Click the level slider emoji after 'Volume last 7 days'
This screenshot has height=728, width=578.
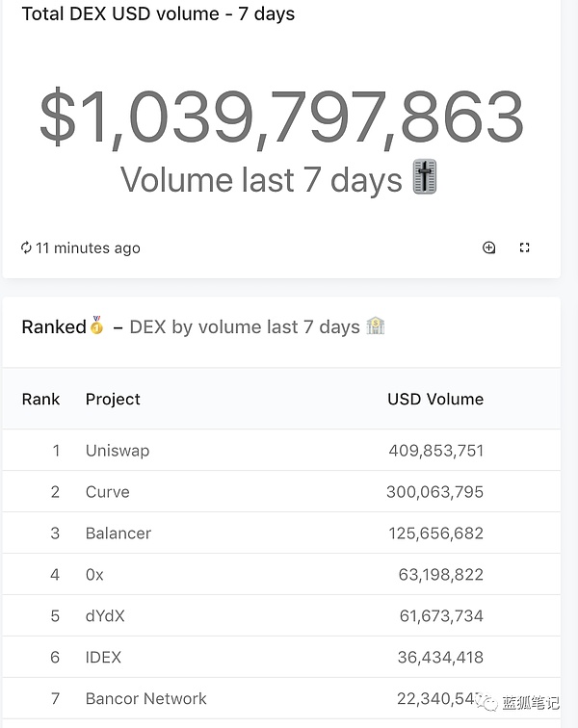[x=425, y=178]
